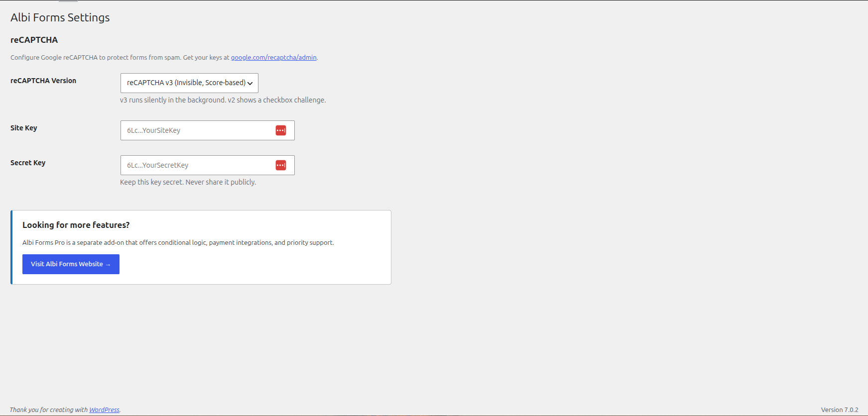868x416 pixels.
Task: Click 'Keep this key secret' help text
Action: [188, 182]
